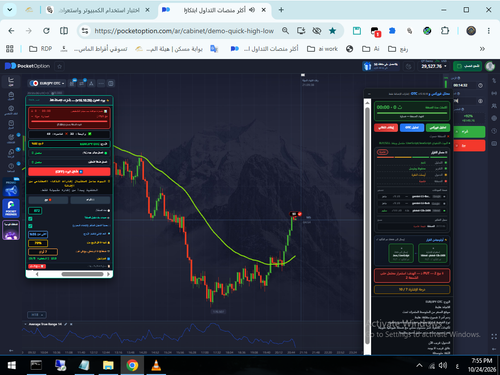Switch to the first Chrome tab with Arabic title
The height and width of the screenshot is (375, 500).
(97, 10)
